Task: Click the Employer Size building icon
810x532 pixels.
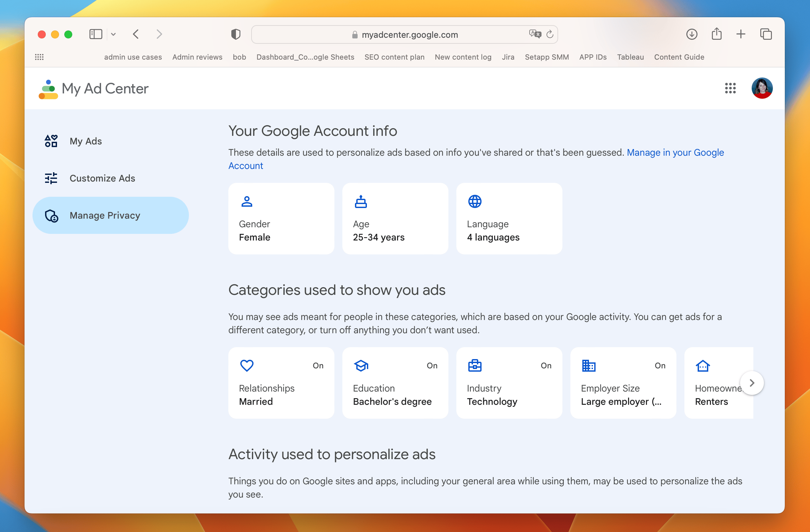Action: click(589, 366)
